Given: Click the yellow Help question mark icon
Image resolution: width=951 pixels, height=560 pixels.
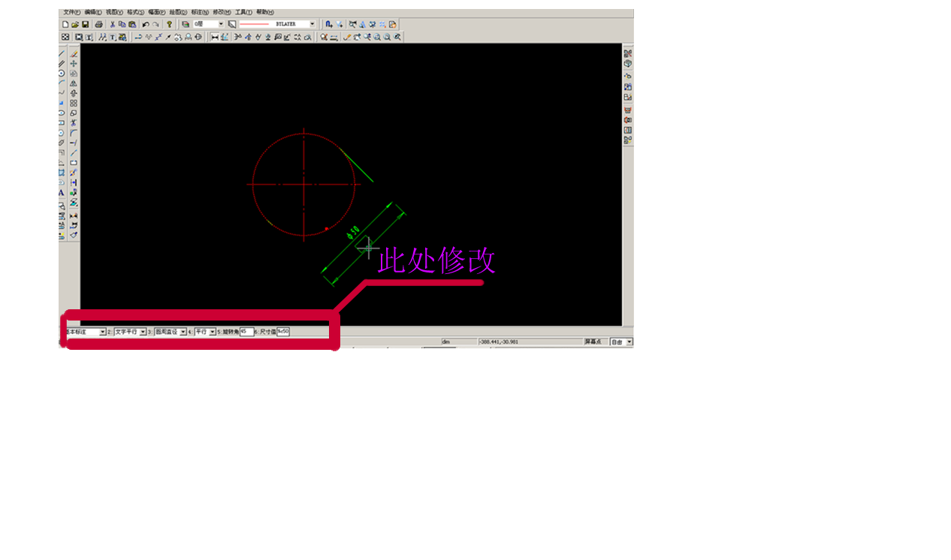Looking at the screenshot, I should coord(169,24).
